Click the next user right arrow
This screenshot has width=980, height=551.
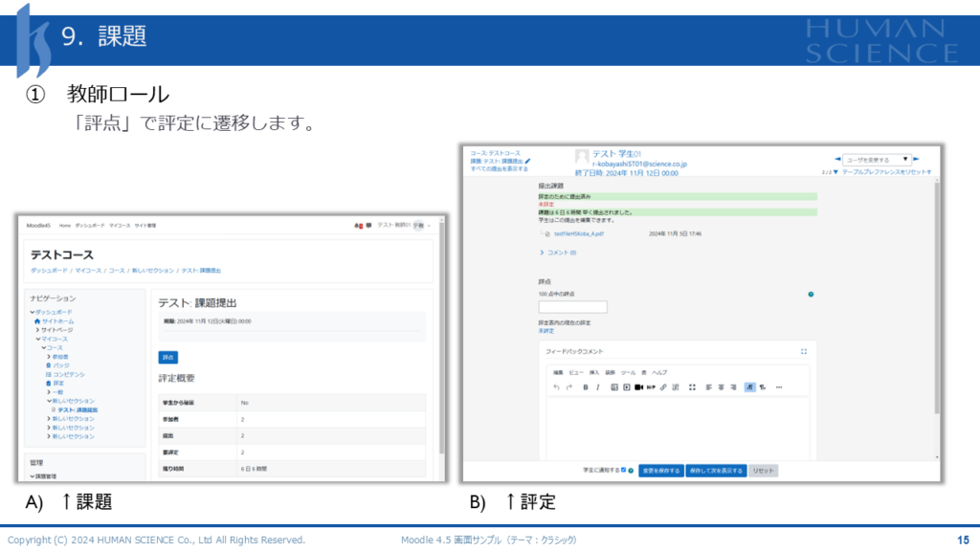[916, 160]
